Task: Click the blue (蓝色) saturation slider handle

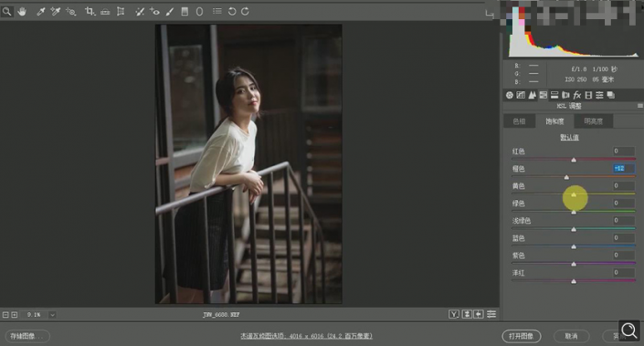Action: (574, 246)
